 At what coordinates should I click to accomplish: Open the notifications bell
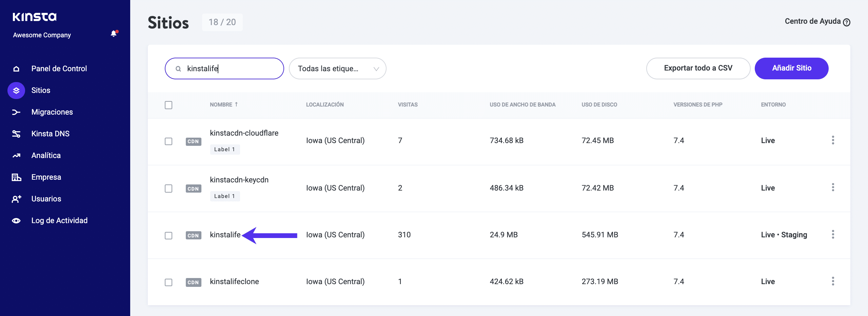[x=114, y=34]
